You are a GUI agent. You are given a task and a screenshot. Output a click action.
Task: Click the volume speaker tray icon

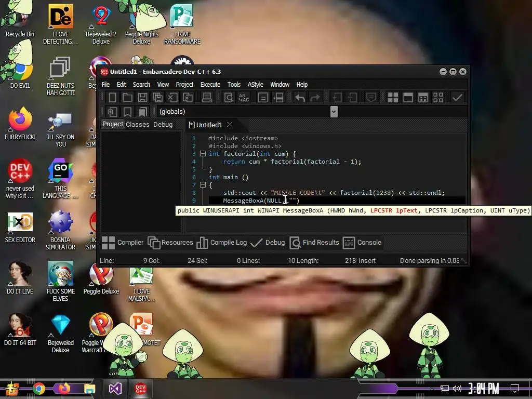coord(457,389)
